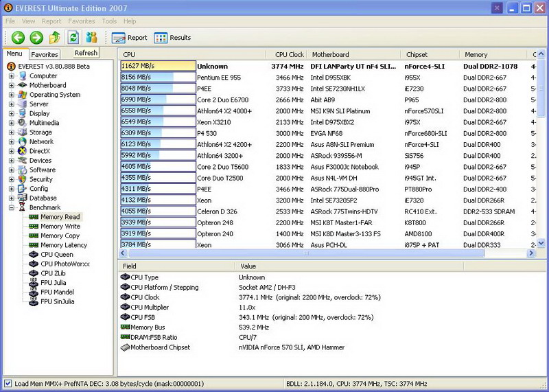Open the View menu
The image size is (549, 392).
click(x=28, y=21)
